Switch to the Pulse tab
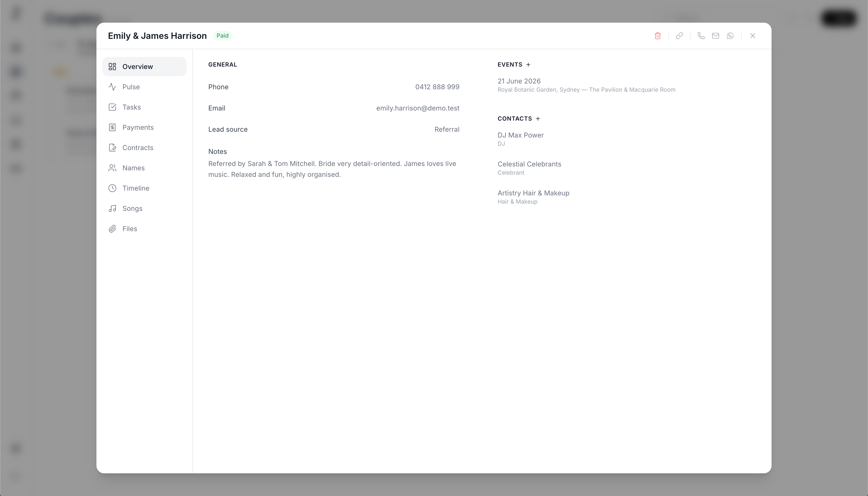 click(x=144, y=87)
